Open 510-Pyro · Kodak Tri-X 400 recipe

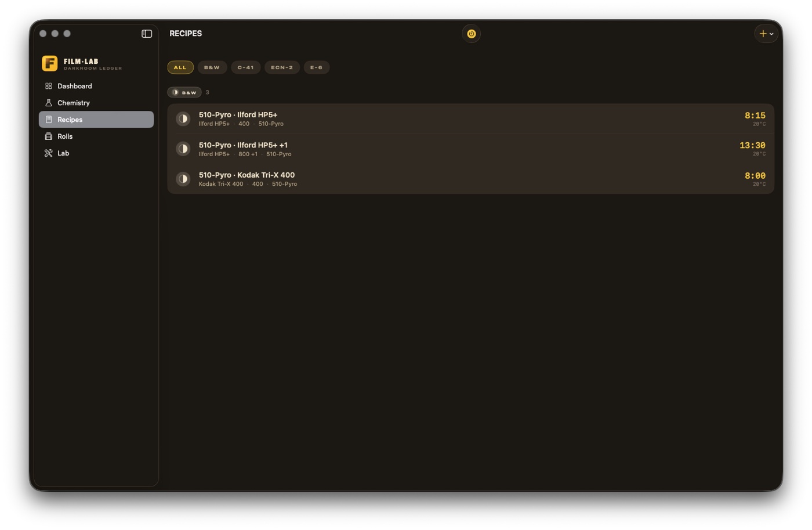[x=470, y=179]
